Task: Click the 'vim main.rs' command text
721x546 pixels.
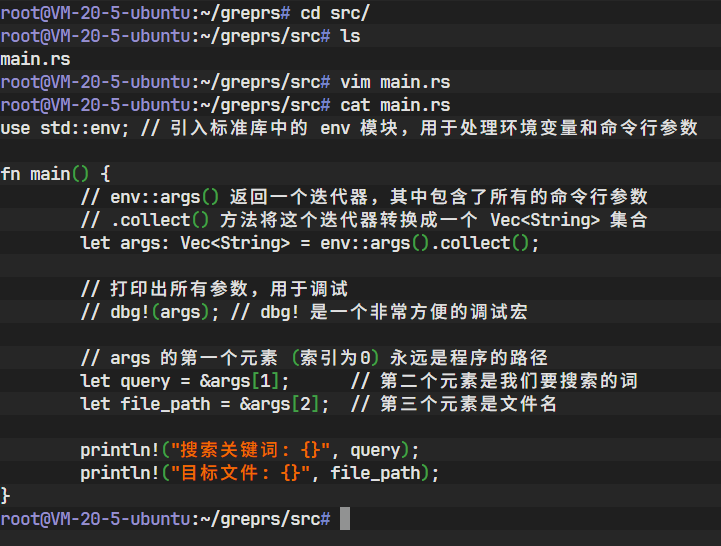Action: [x=395, y=82]
